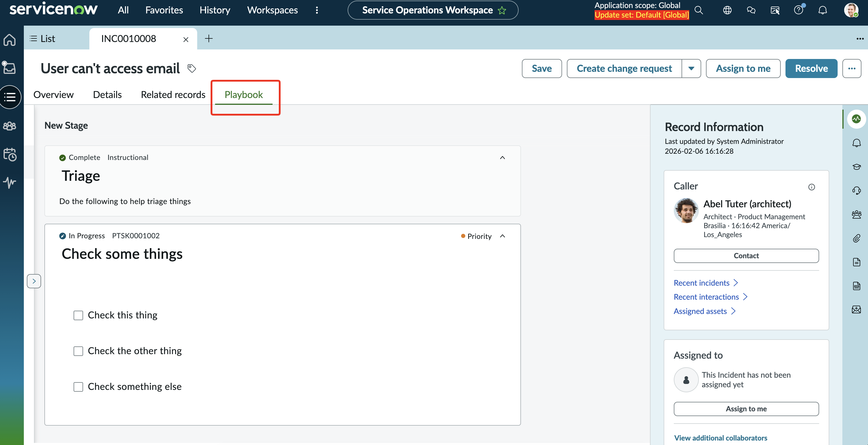Click Caller info circle icon
Viewport: 868px width, 445px height.
[x=811, y=187]
